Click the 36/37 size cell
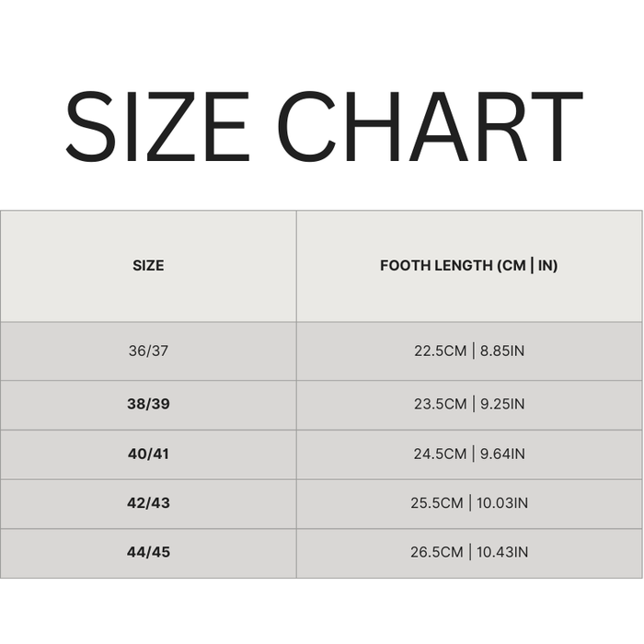The width and height of the screenshot is (644, 644). (148, 351)
